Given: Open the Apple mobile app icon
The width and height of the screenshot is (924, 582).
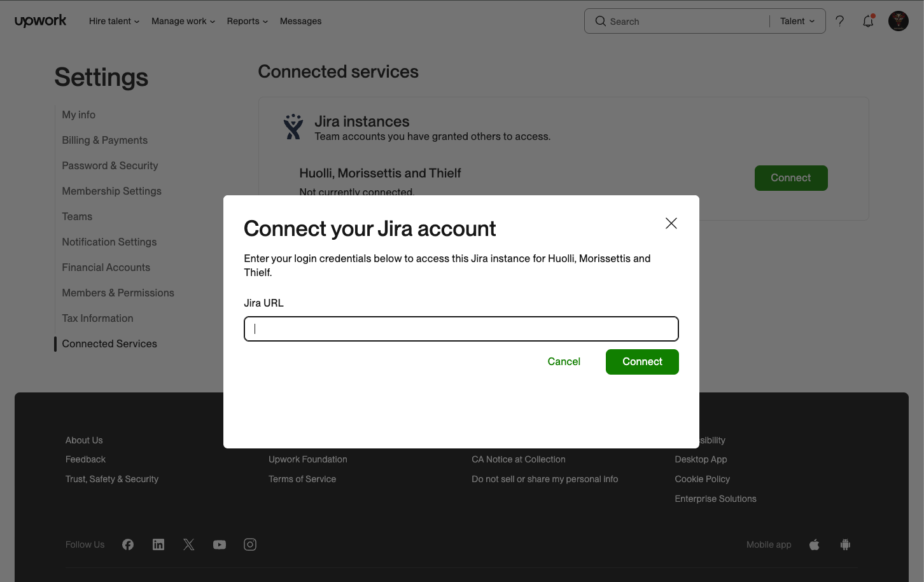Looking at the screenshot, I should tap(815, 544).
